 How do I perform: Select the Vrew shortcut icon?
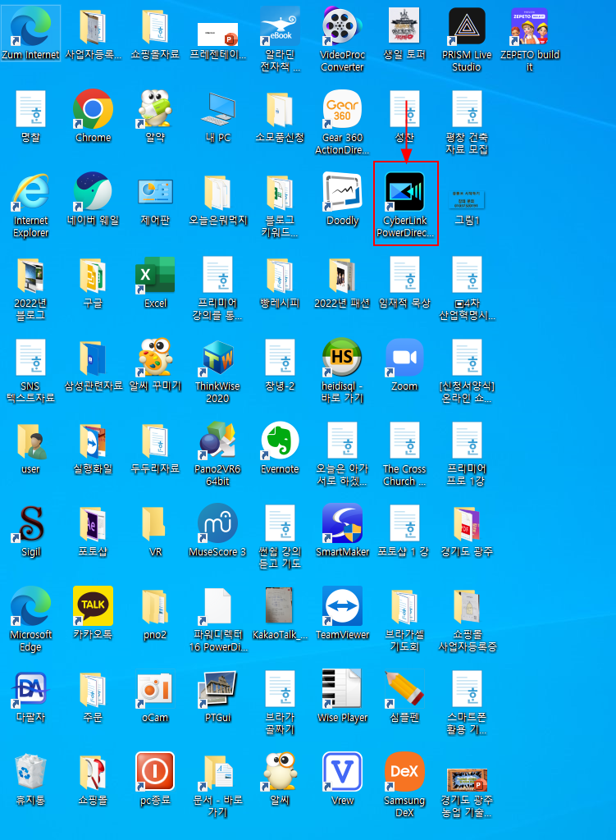[342, 772]
